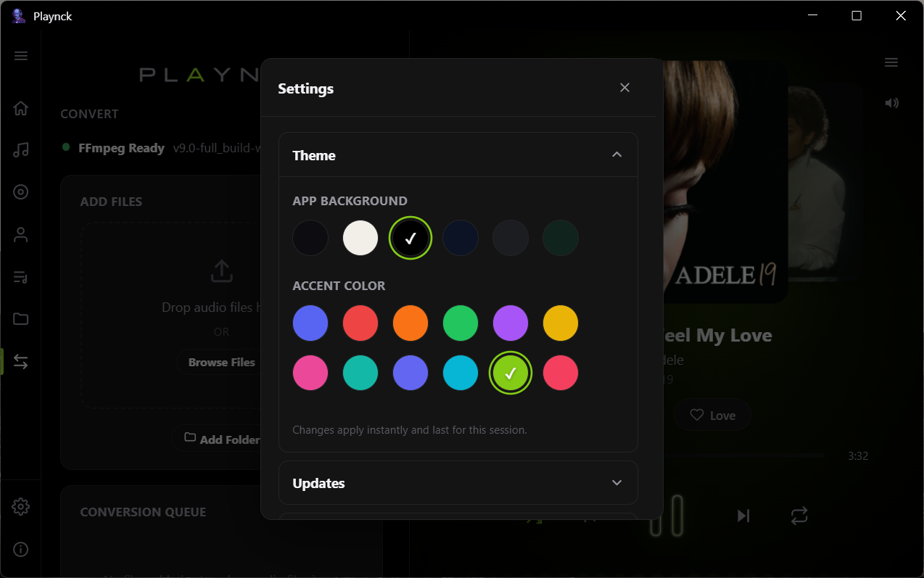This screenshot has height=578, width=924.
Task: Click the Adele 19 album cover
Action: pos(725,181)
